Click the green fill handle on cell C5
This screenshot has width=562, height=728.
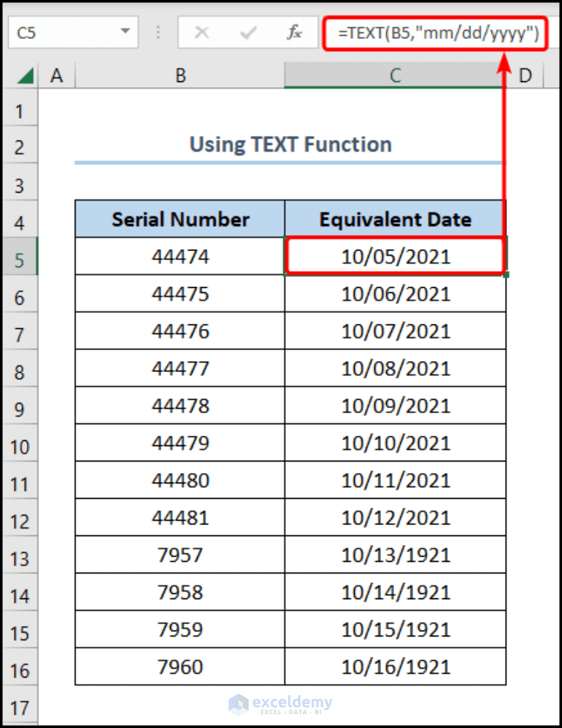(x=506, y=274)
